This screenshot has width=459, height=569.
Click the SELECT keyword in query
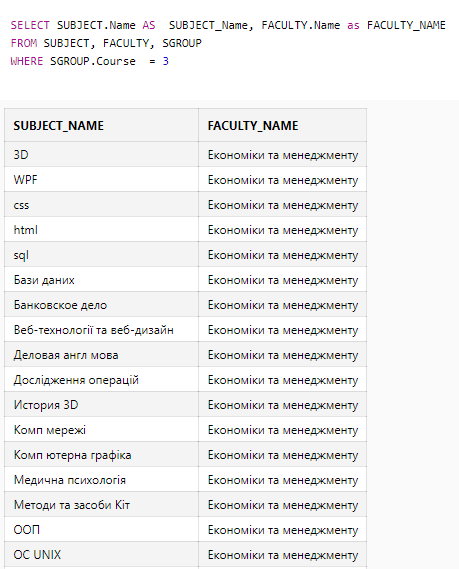[x=30, y=25]
